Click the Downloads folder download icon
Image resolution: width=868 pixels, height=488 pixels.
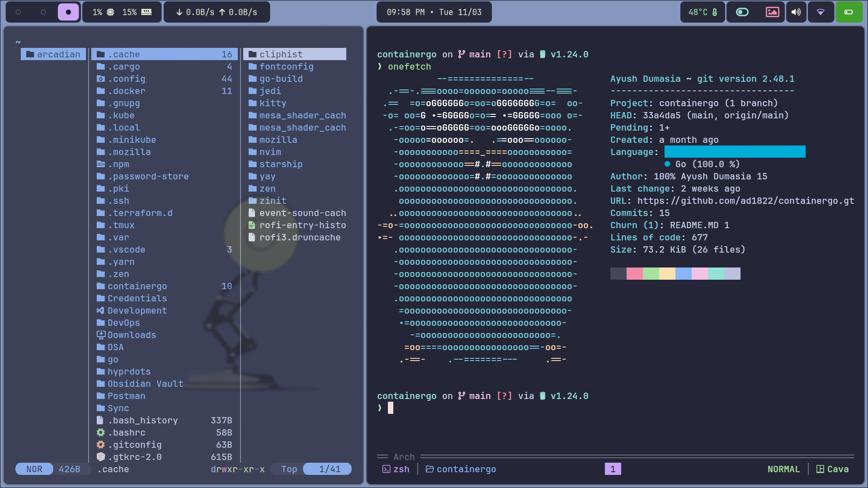101,335
